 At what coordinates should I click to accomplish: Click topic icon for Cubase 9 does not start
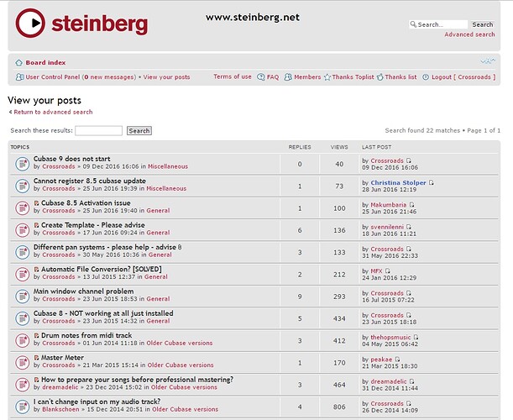(22, 164)
